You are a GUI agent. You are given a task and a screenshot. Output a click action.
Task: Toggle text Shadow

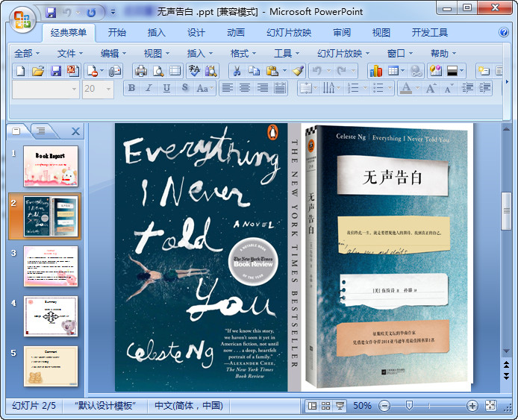(184, 88)
